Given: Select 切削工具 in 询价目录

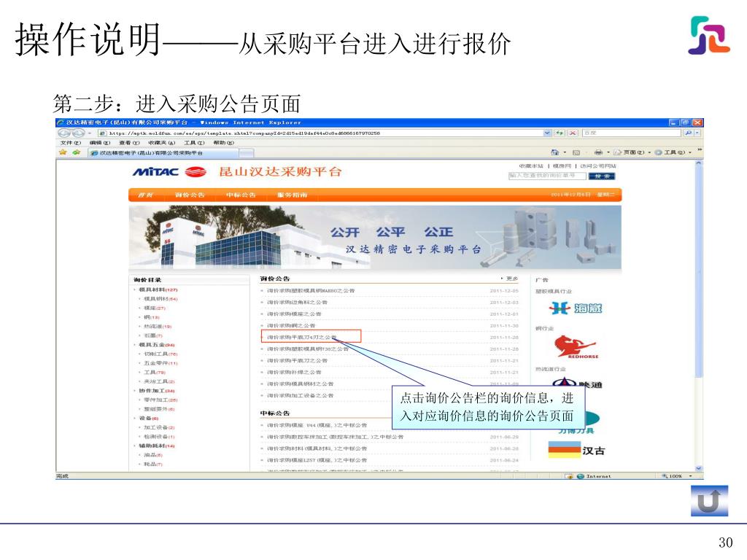Looking at the screenshot, I should (160, 354).
